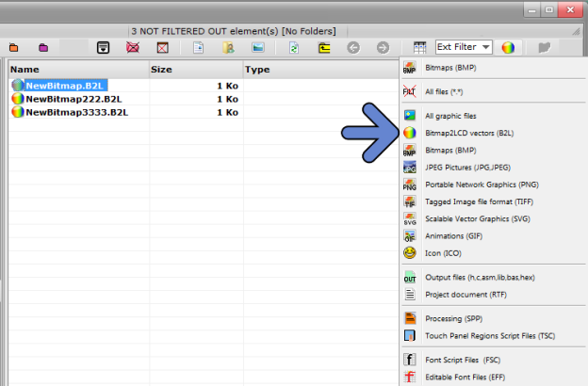Click the grey leaf icon in toolbar
The image size is (588, 386).
[x=545, y=47]
